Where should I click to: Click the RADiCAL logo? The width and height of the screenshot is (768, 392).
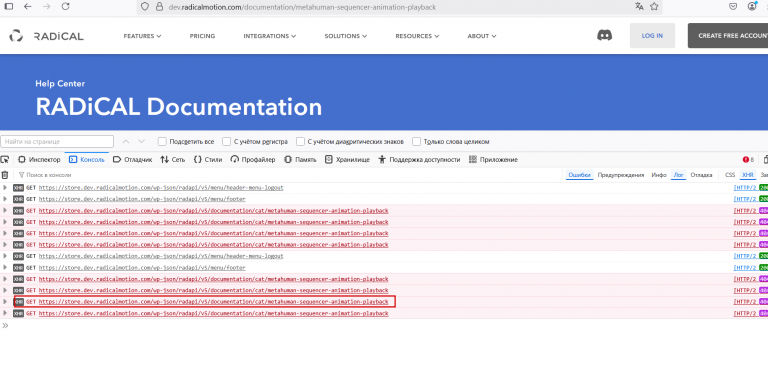pyautogui.click(x=47, y=36)
